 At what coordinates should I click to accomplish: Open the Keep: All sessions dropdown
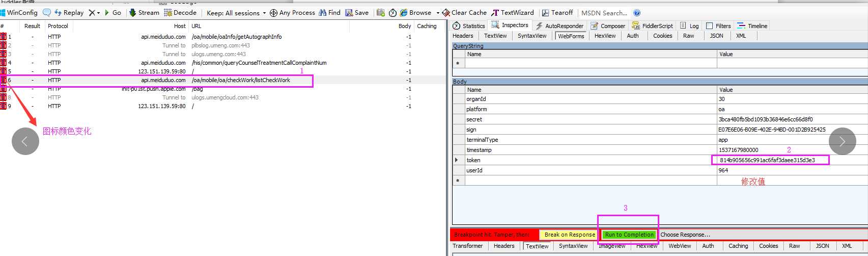[236, 13]
